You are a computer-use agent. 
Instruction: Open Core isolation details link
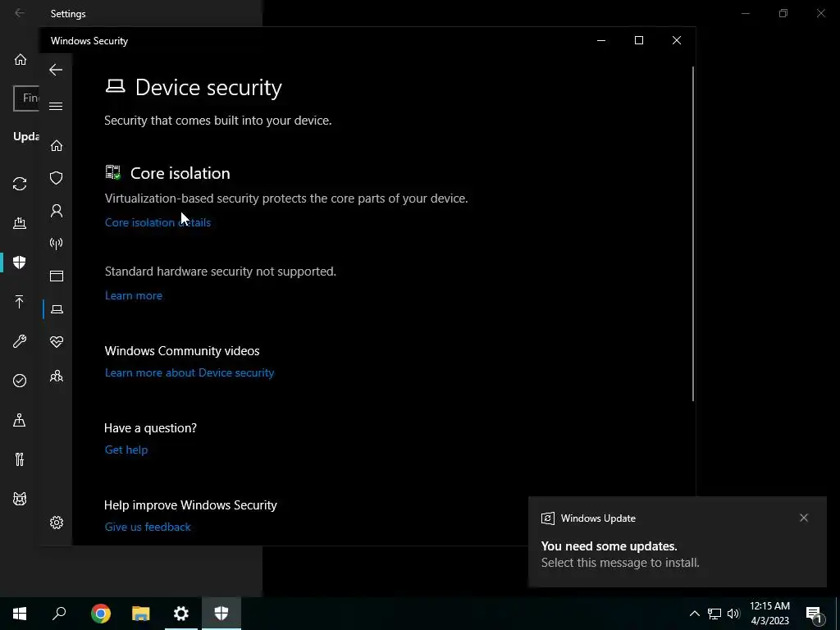pos(158,222)
